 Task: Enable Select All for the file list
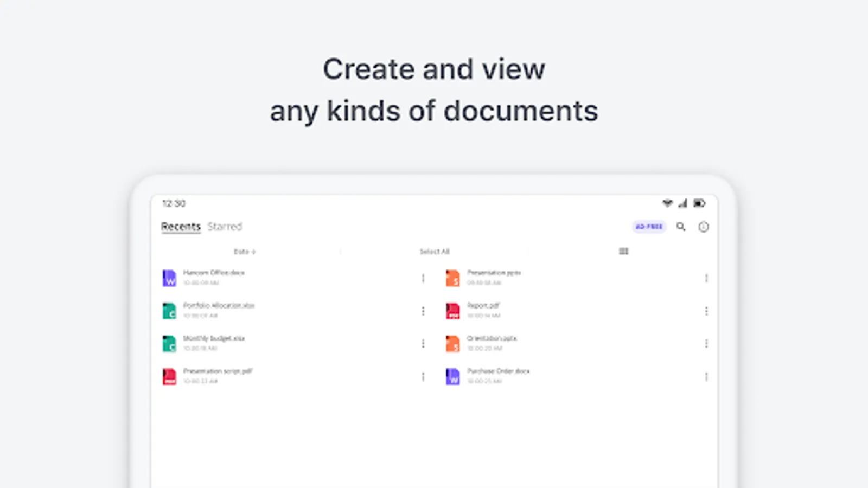pyautogui.click(x=434, y=251)
